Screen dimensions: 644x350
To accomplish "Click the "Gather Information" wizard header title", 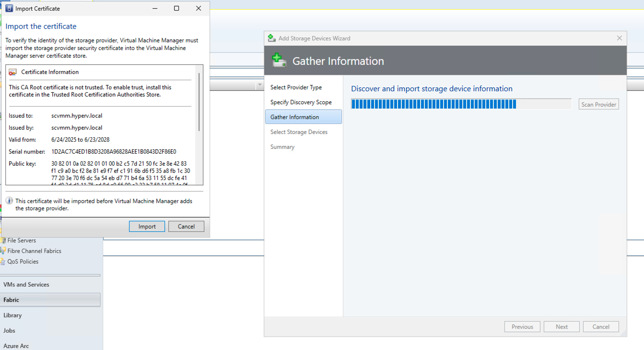I will (338, 61).
